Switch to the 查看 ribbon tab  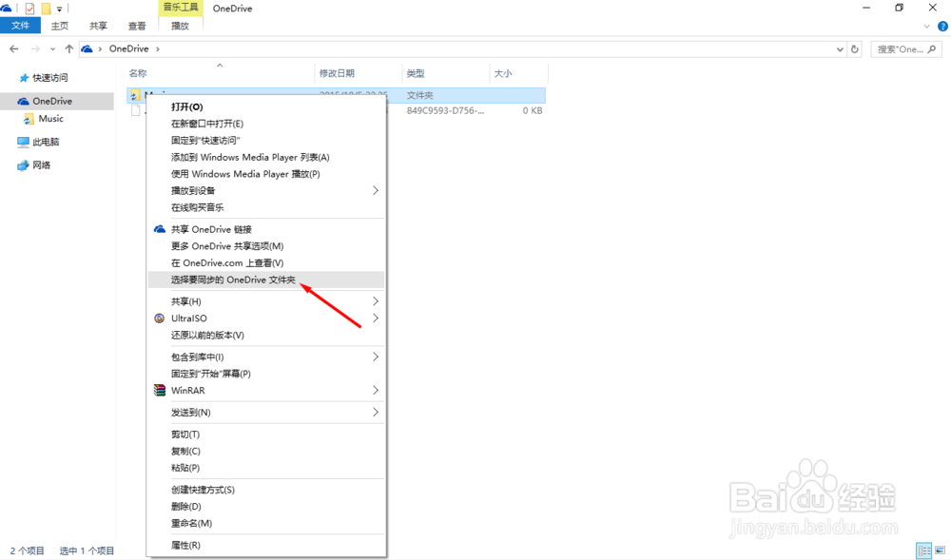[137, 26]
